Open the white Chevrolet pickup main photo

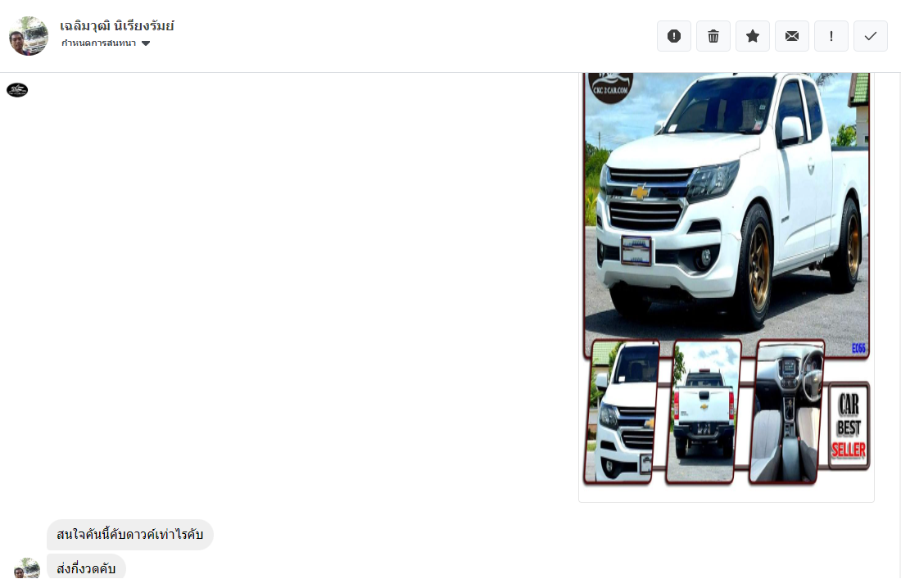(727, 213)
